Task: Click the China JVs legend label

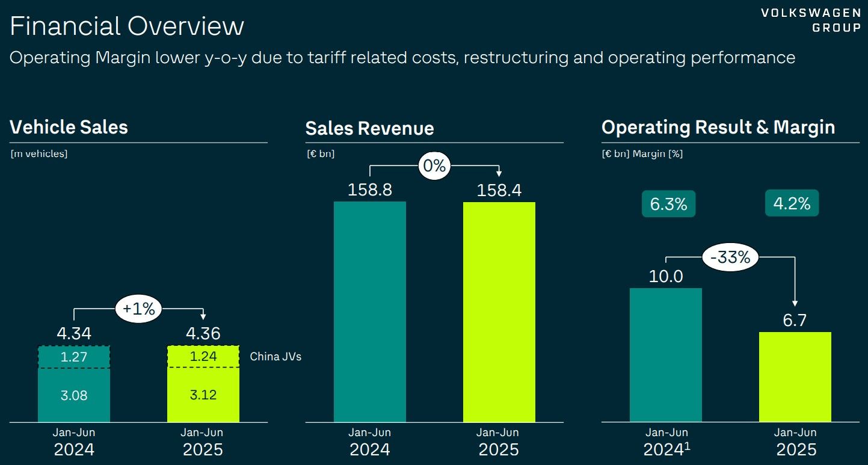Action: (x=275, y=357)
